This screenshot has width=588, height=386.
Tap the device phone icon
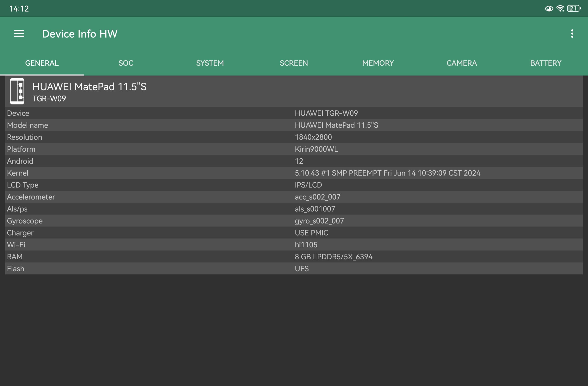coord(17,91)
